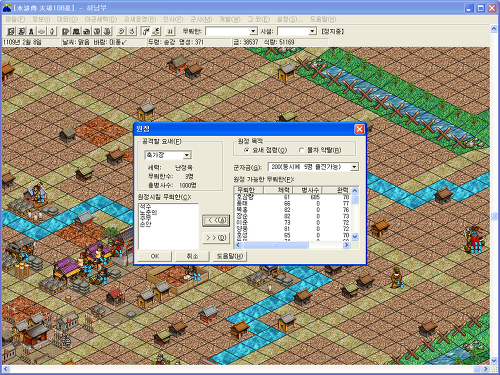Open the 정보(I) menu

[41, 19]
